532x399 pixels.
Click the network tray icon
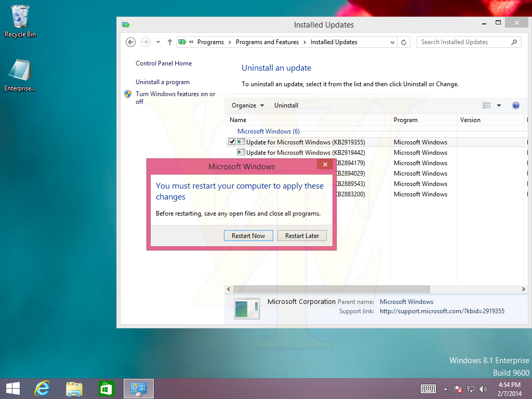pos(471,389)
